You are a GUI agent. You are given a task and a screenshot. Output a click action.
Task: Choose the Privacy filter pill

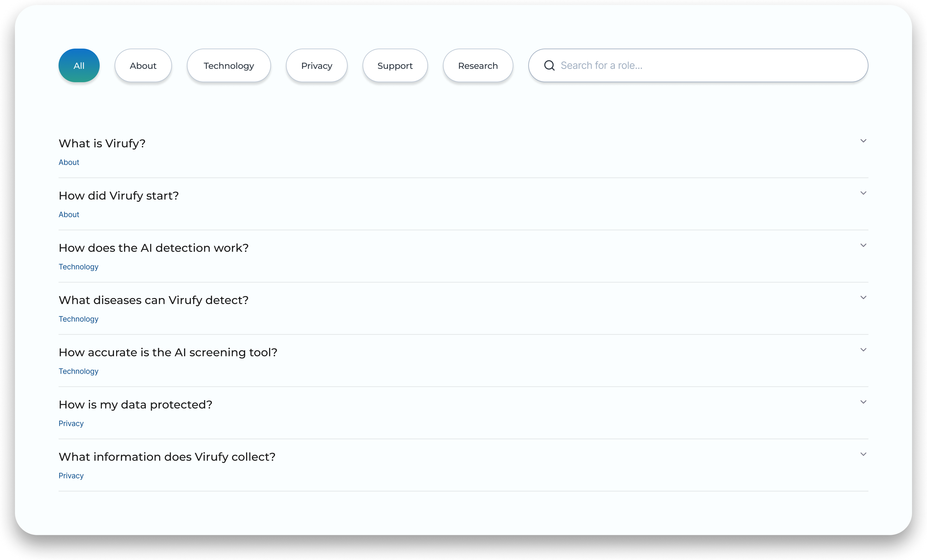(x=316, y=65)
